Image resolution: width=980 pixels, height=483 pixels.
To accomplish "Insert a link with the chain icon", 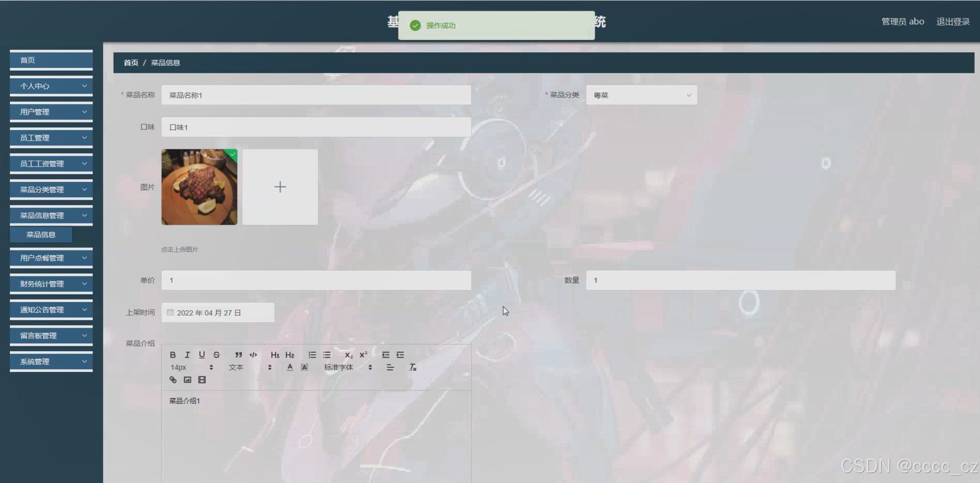I will pos(173,380).
